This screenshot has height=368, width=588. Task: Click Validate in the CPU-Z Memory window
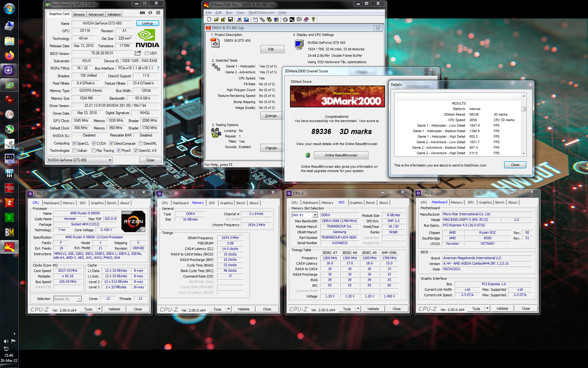(x=243, y=309)
